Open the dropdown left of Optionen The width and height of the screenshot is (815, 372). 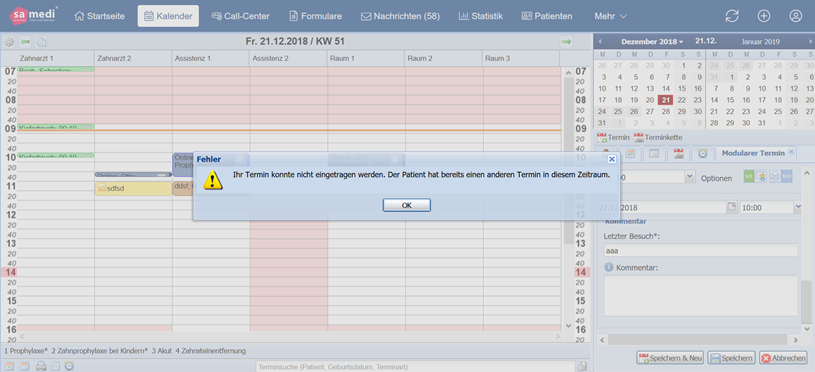tap(690, 177)
